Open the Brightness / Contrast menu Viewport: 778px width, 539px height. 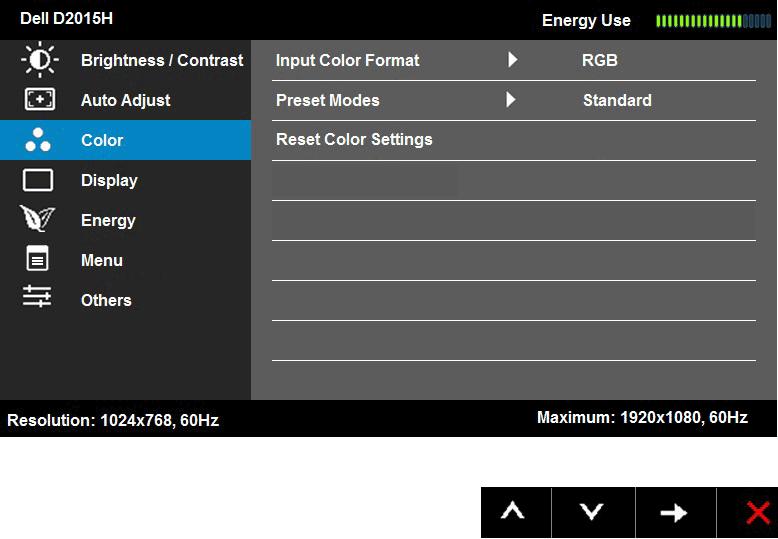click(x=126, y=60)
